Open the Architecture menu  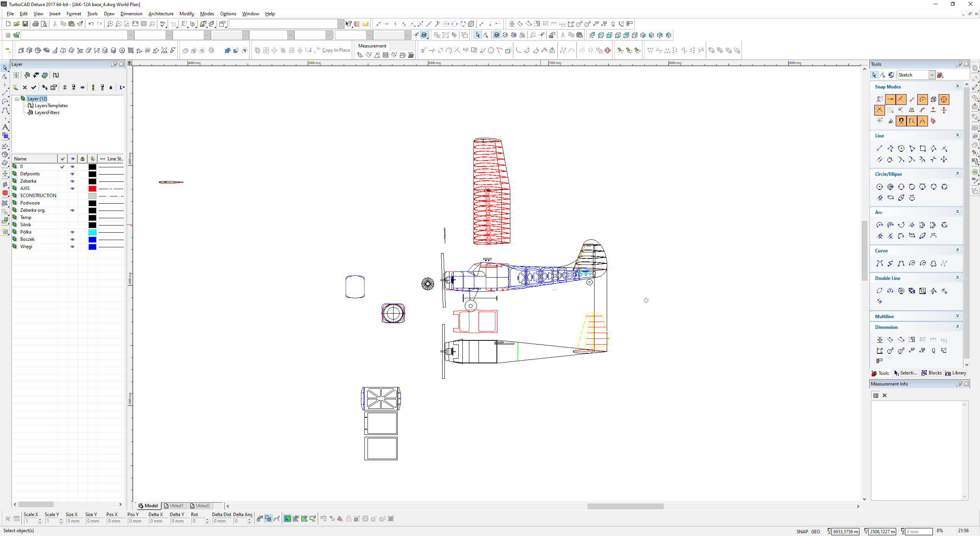pos(161,14)
